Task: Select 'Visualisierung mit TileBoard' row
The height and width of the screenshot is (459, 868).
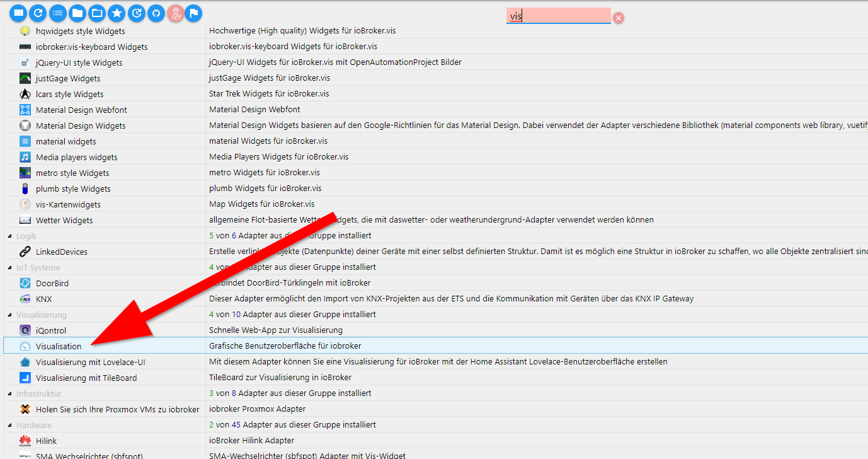Action: [435, 378]
